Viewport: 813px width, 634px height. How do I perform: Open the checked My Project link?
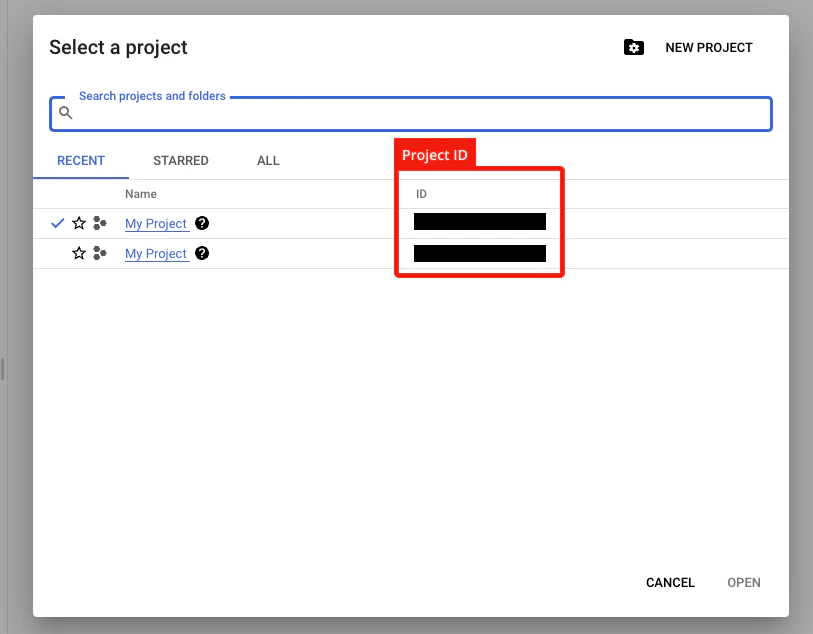[156, 223]
